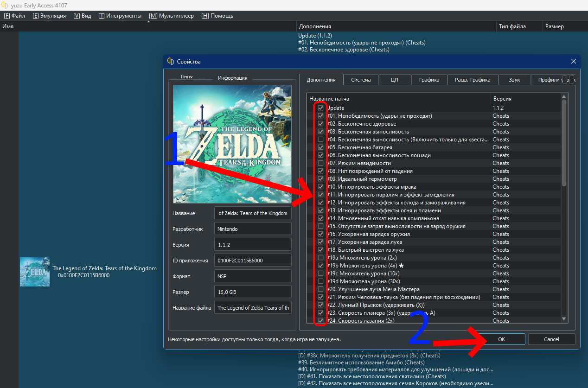Switch to the Система tab
The image size is (588, 388).
point(361,80)
